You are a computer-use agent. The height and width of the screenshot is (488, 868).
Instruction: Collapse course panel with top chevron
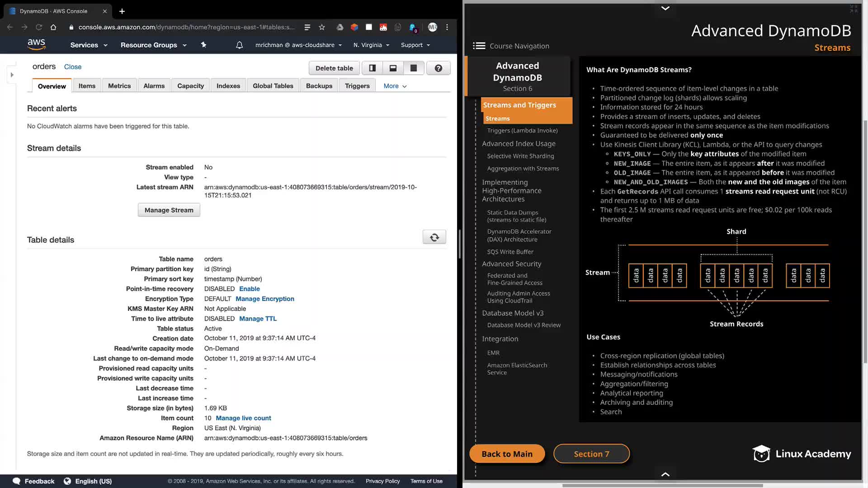click(665, 8)
